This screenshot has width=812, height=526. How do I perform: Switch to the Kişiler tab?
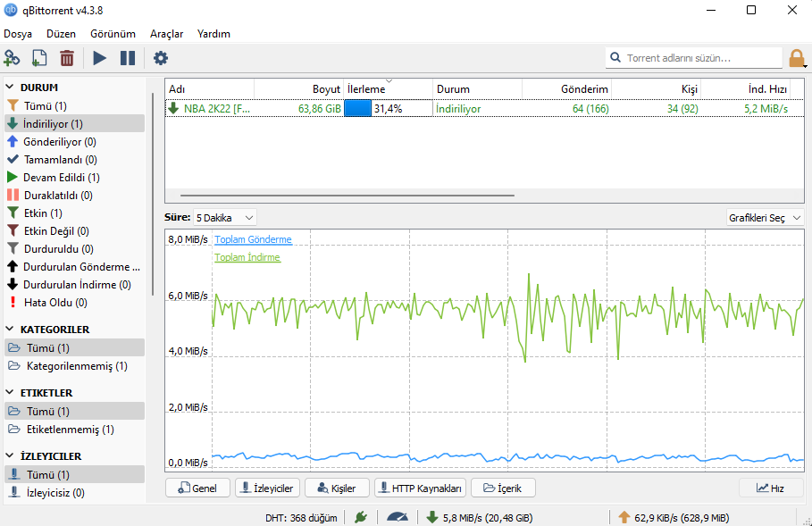point(337,488)
